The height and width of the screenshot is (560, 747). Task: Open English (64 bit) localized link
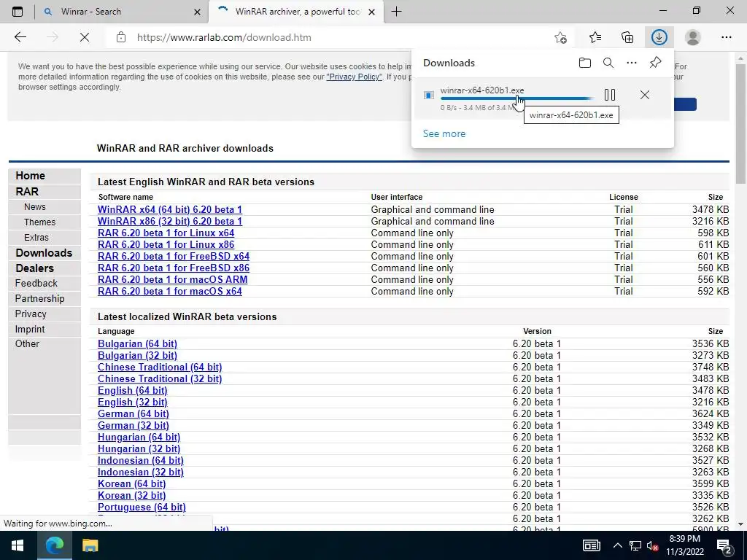[133, 391]
